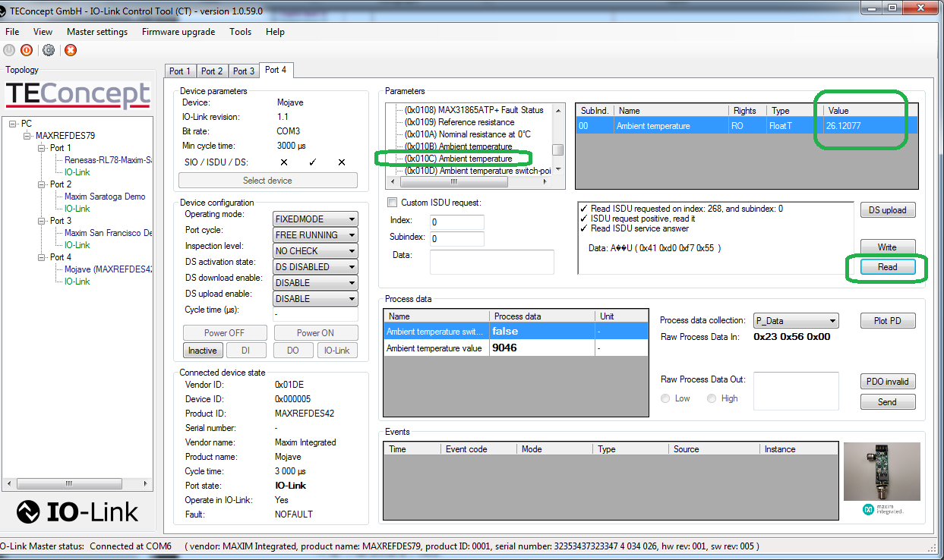Click the DO mode button
This screenshot has height=560, width=944.
click(292, 350)
